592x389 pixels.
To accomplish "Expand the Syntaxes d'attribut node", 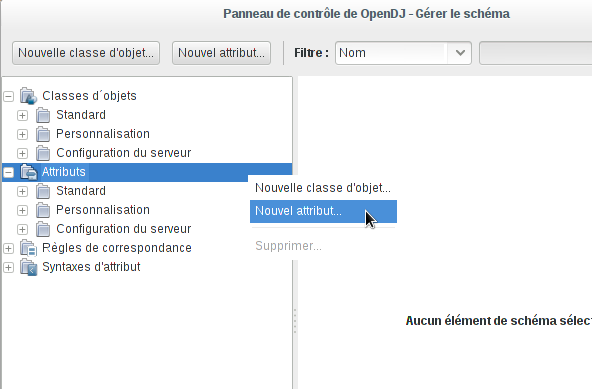I will tap(8, 267).
